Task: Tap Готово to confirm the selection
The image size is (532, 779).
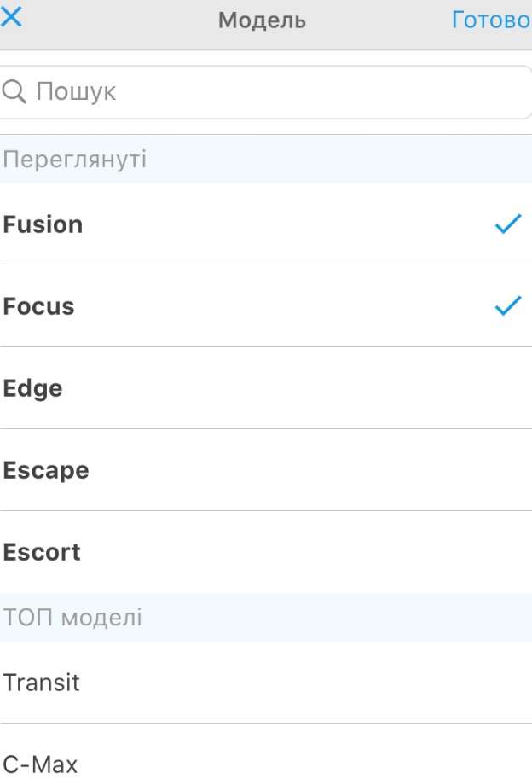Action: click(491, 20)
